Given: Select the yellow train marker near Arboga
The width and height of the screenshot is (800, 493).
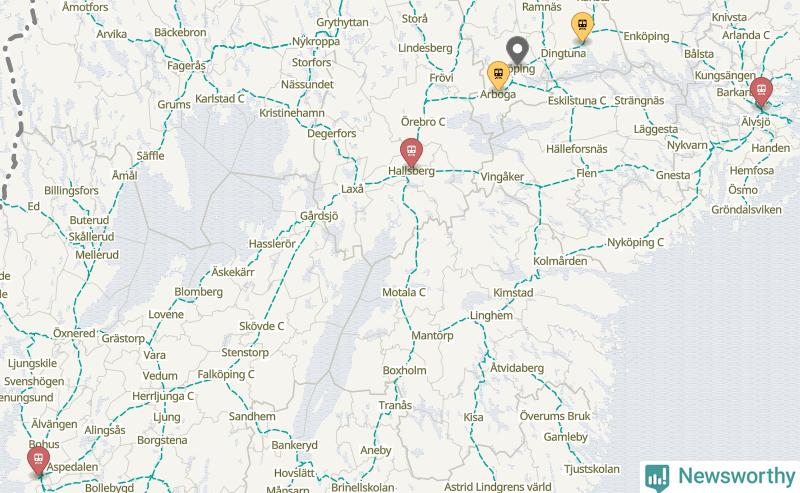Looking at the screenshot, I should [x=498, y=76].
